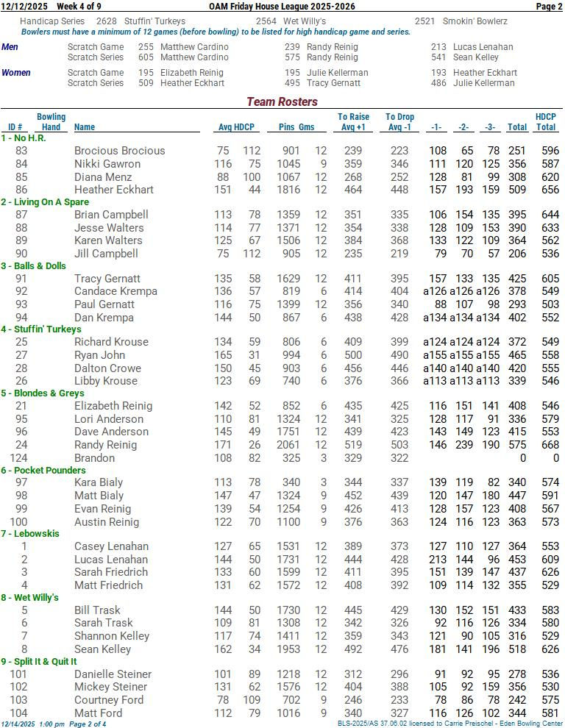Click bowler name 'Nikki Gawron'
565x728 pixels.
[x=107, y=164]
